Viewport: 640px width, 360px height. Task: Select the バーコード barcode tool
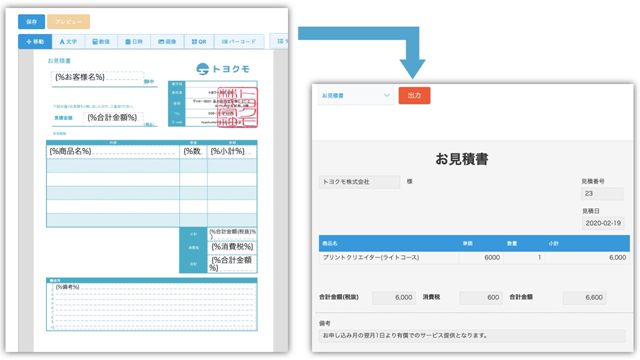click(x=239, y=42)
